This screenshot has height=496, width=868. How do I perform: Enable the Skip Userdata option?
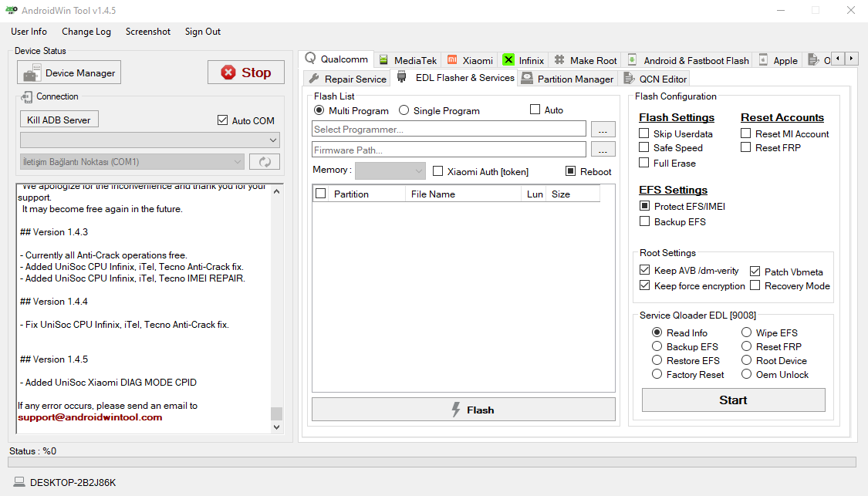(x=644, y=133)
